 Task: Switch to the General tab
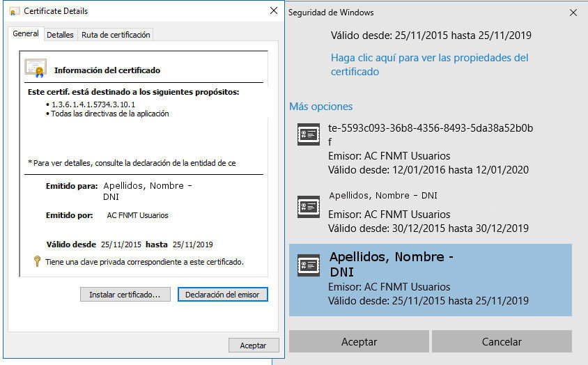[26, 34]
